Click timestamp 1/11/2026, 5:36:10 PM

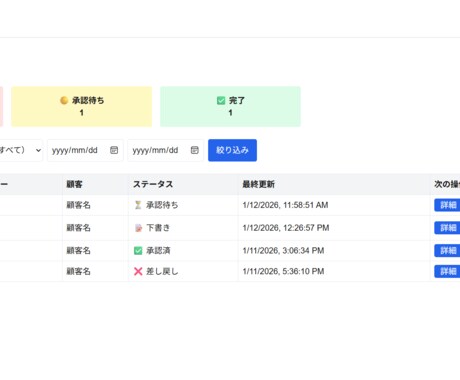pyautogui.click(x=283, y=271)
